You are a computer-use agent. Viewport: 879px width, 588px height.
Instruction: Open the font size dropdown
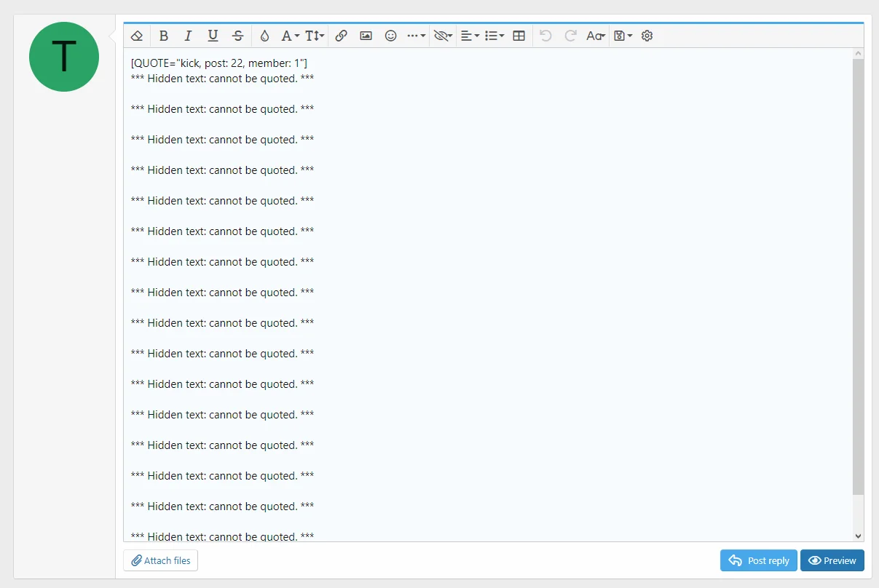pyautogui.click(x=313, y=35)
